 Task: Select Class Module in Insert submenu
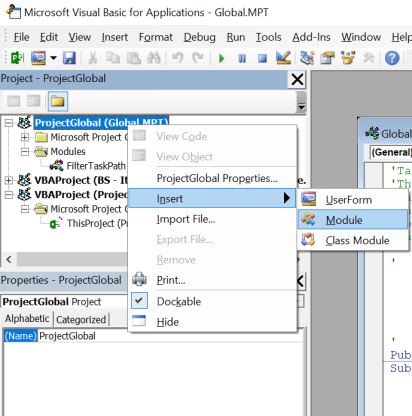coord(353,240)
